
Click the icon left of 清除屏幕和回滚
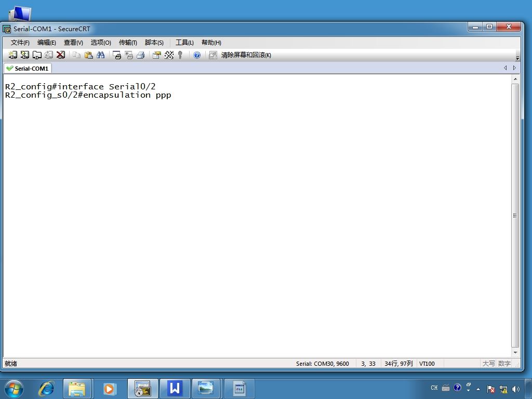pos(212,55)
